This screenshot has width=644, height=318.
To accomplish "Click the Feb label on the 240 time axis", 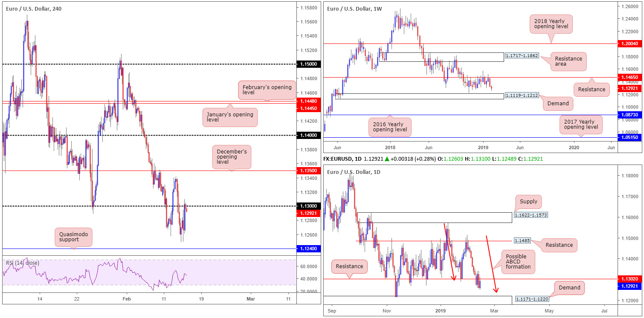I will click(126, 298).
